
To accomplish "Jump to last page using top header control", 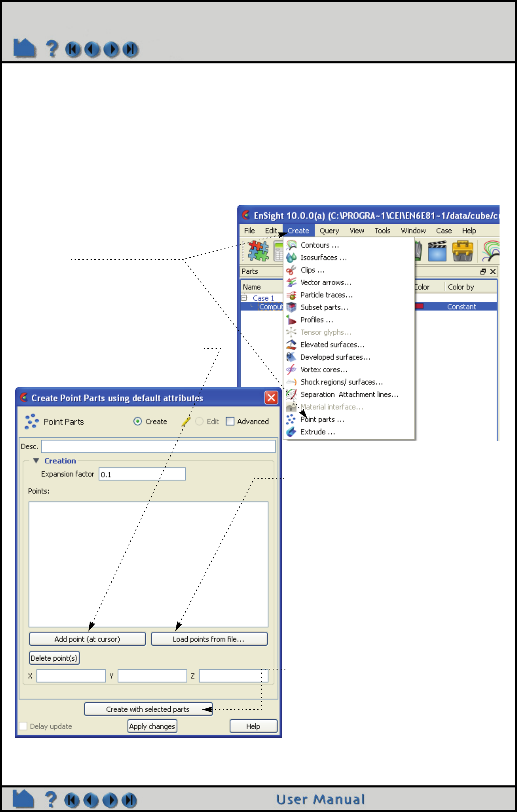I will click(130, 49).
